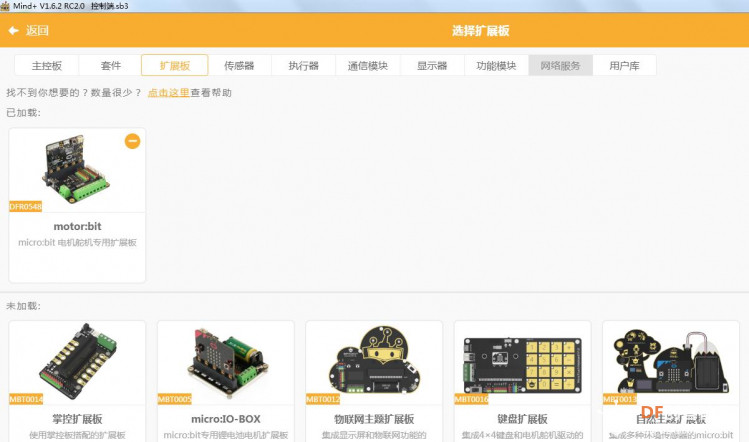Click the MBT0012 product code tag
The width and height of the screenshot is (749, 442).
[323, 399]
